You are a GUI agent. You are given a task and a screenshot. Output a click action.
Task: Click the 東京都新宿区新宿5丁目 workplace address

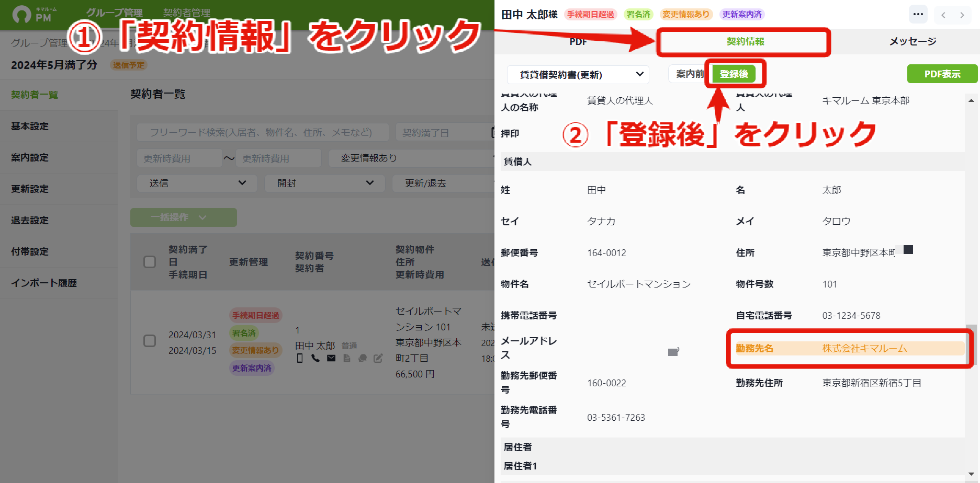(x=872, y=383)
